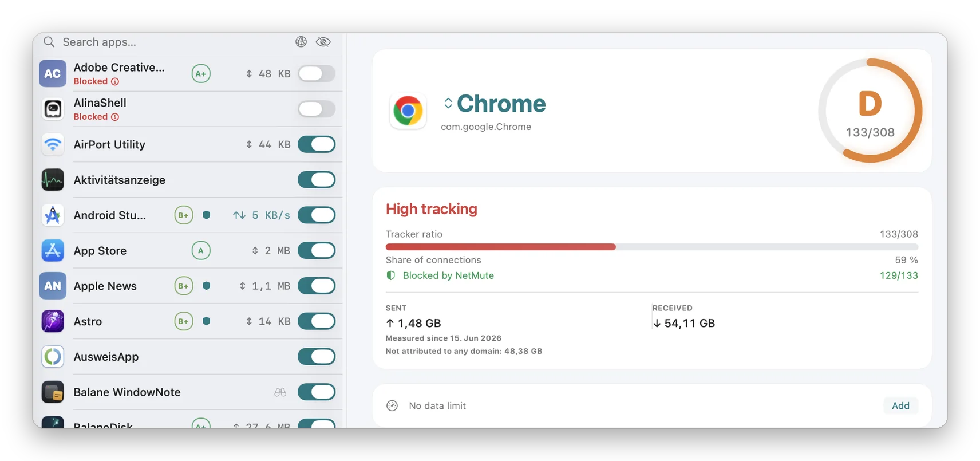
Task: Click Adobe Creative's A+ rating badge
Action: click(x=201, y=73)
